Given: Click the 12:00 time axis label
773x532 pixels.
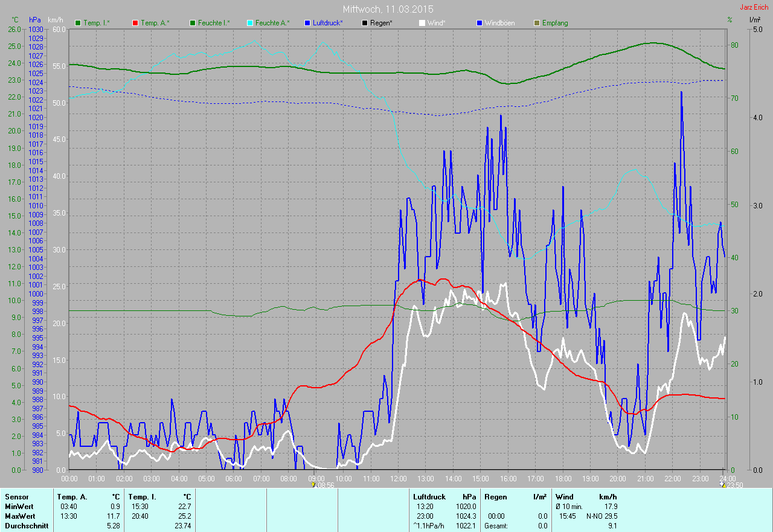Looking at the screenshot, I should (398, 479).
